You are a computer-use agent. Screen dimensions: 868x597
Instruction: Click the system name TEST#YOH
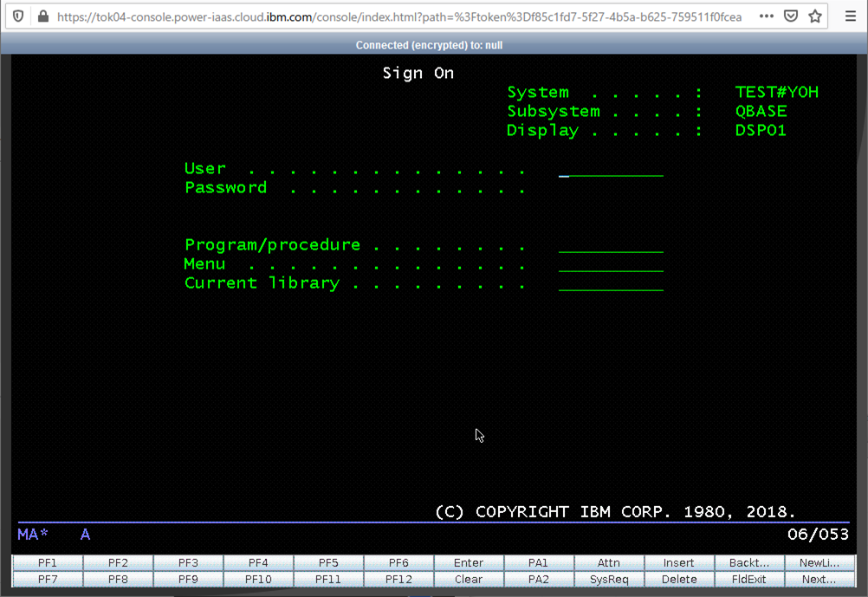tap(777, 92)
